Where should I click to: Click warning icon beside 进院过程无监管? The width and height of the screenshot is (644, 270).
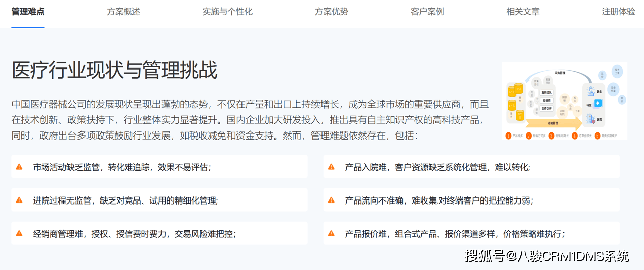click(19, 200)
